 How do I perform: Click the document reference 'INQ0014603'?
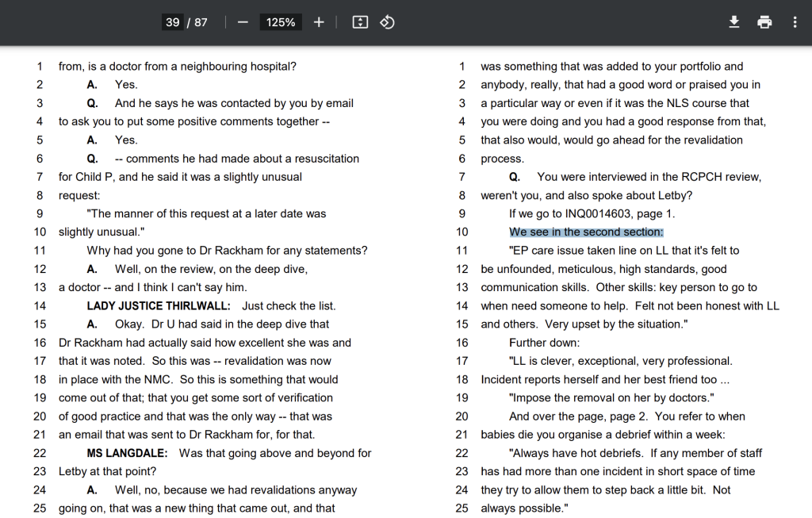click(x=597, y=214)
